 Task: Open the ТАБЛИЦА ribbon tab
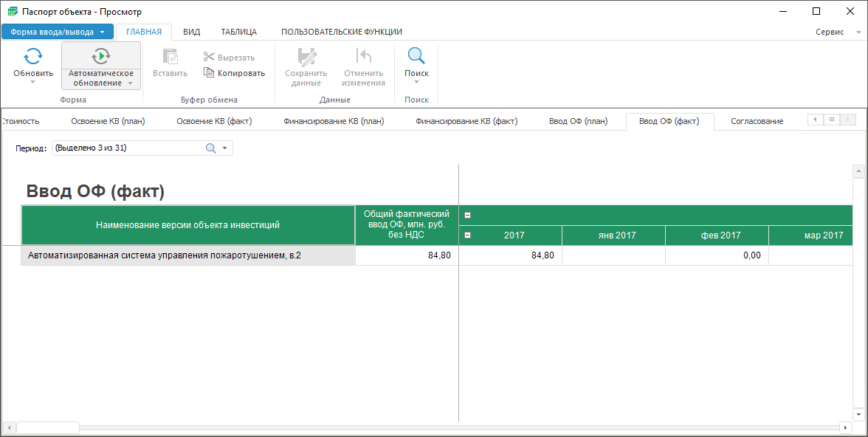coord(238,32)
